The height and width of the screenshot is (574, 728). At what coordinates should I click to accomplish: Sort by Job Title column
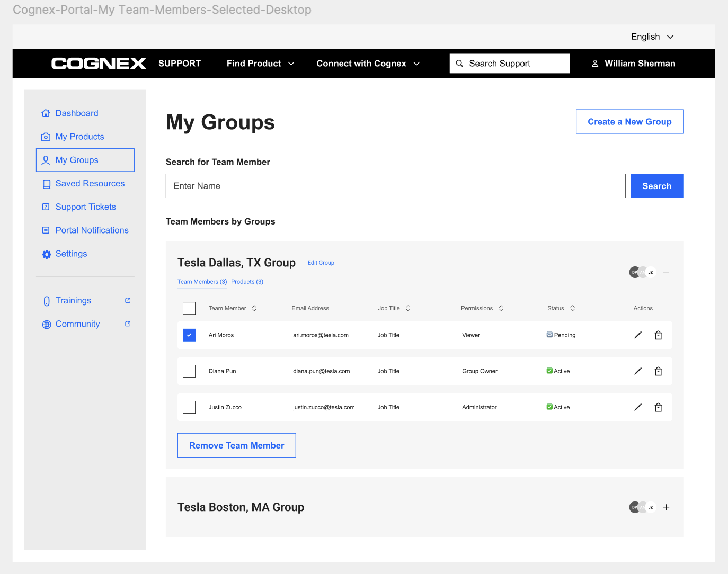408,308
